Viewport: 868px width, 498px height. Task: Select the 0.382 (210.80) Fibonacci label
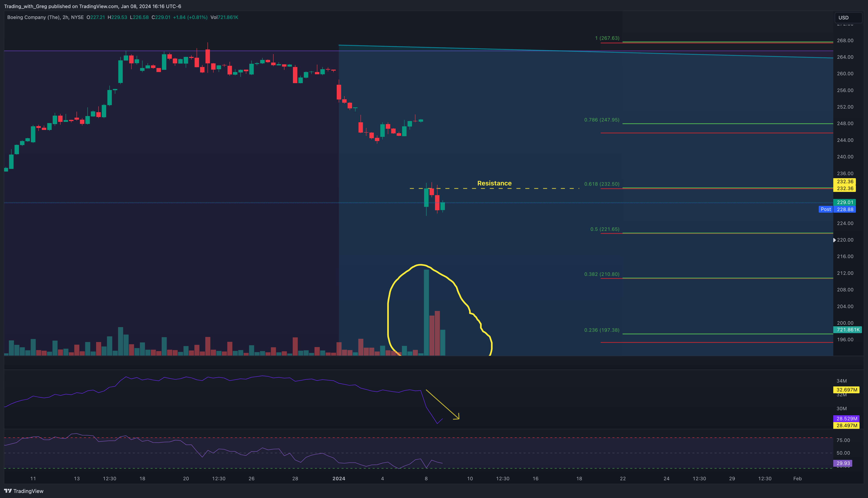coord(602,274)
